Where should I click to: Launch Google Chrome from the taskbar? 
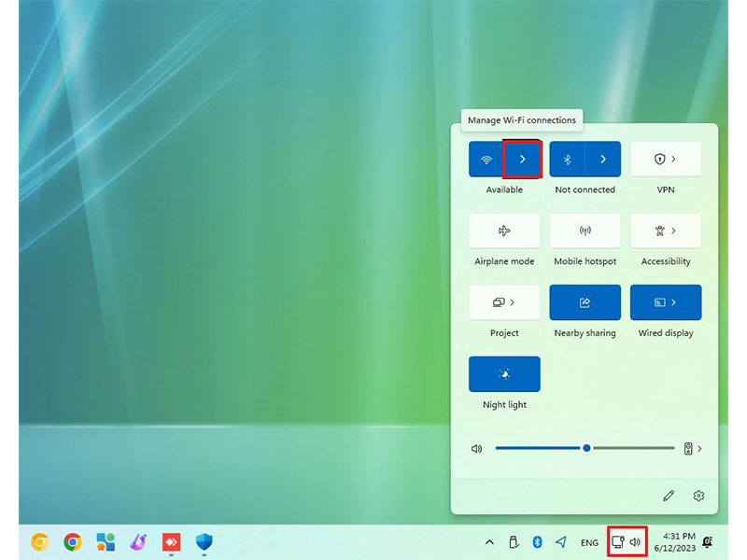pos(72,541)
